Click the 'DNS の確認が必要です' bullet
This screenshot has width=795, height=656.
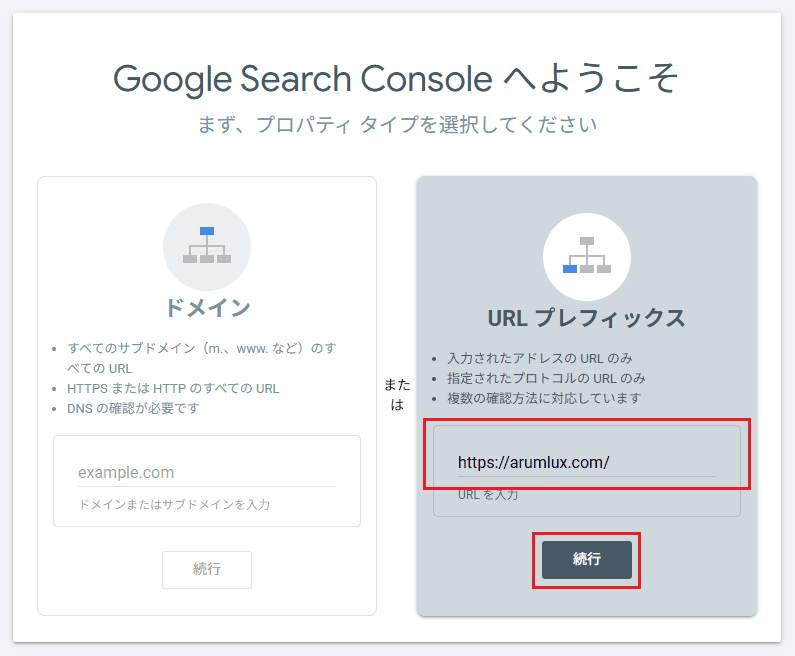pyautogui.click(x=133, y=408)
